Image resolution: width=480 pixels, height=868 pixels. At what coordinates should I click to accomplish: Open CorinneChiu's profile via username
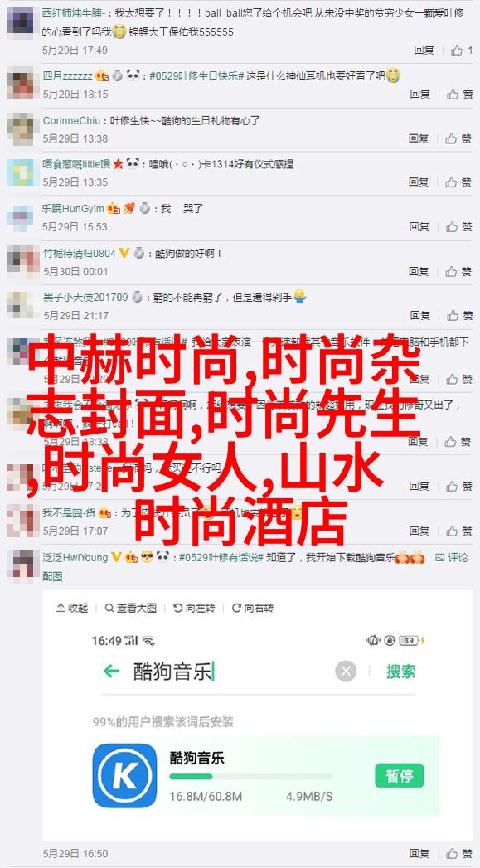click(71, 120)
